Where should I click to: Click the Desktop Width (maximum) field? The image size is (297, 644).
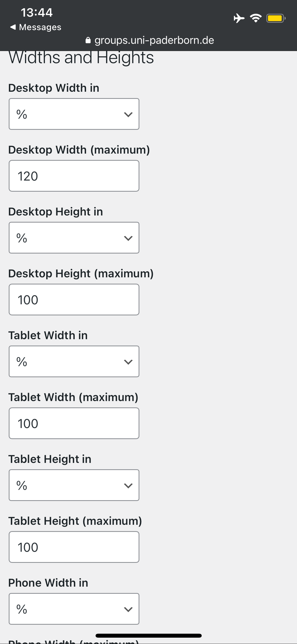click(74, 176)
